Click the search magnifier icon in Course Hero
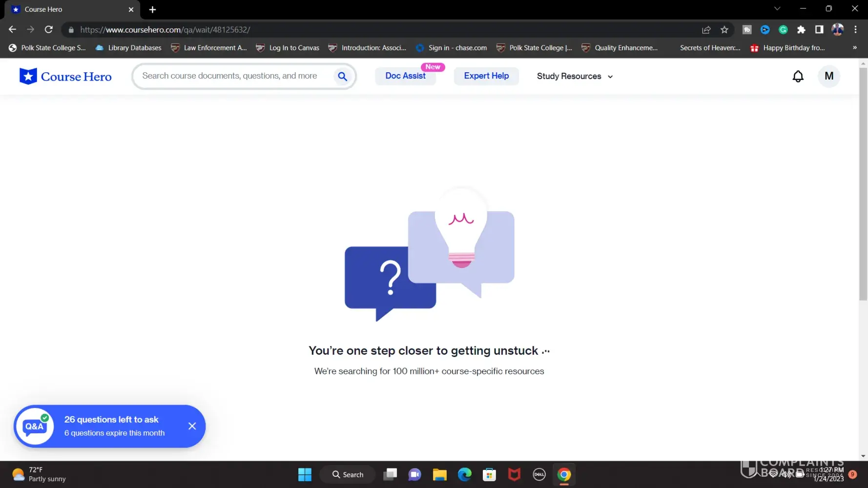 (342, 76)
